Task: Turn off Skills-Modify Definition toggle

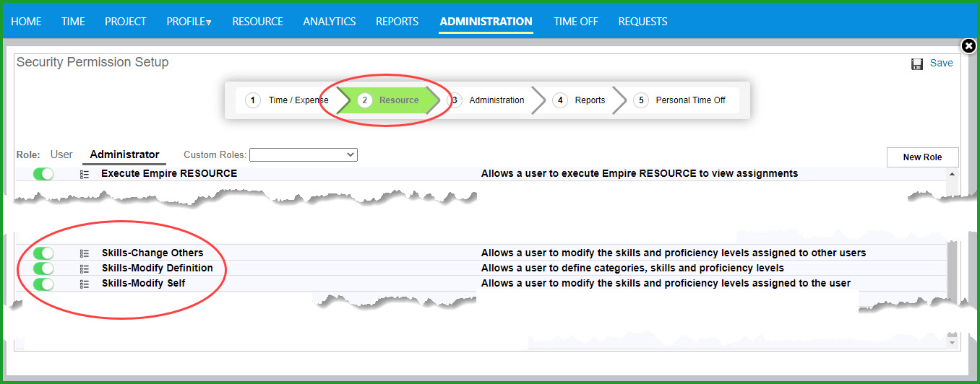Action: click(x=43, y=269)
